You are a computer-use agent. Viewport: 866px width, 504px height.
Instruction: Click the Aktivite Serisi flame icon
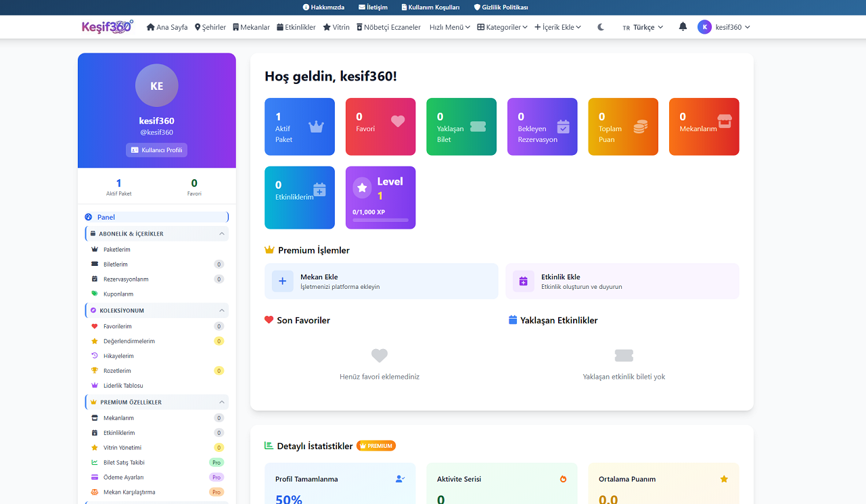pos(563,479)
